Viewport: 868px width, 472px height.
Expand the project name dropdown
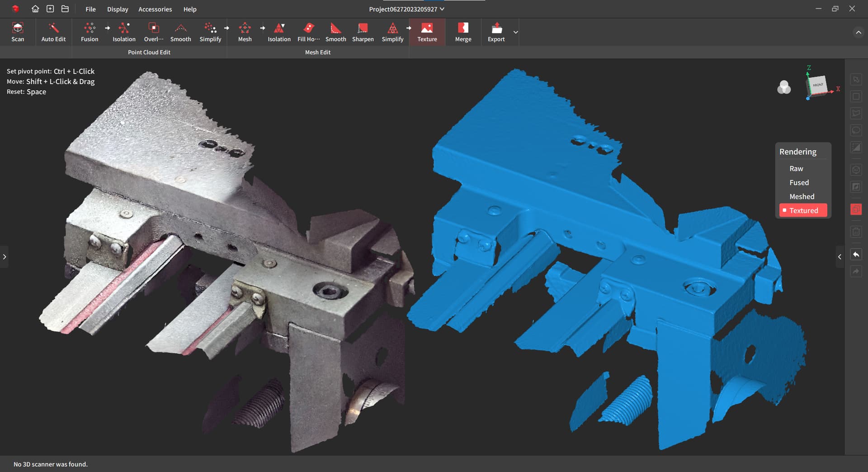coord(442,9)
